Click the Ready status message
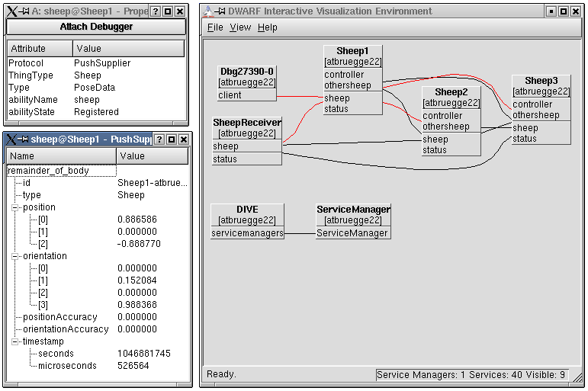The height and width of the screenshot is (391, 588). click(x=221, y=373)
